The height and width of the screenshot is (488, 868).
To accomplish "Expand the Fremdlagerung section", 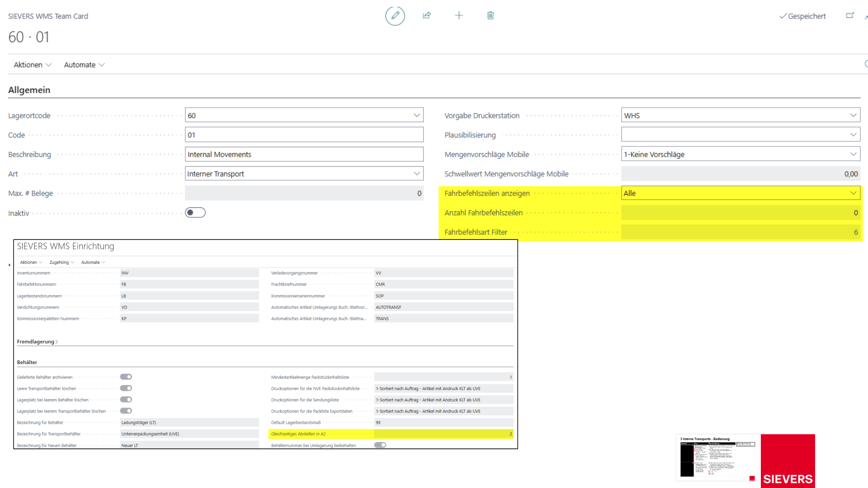I will point(38,342).
